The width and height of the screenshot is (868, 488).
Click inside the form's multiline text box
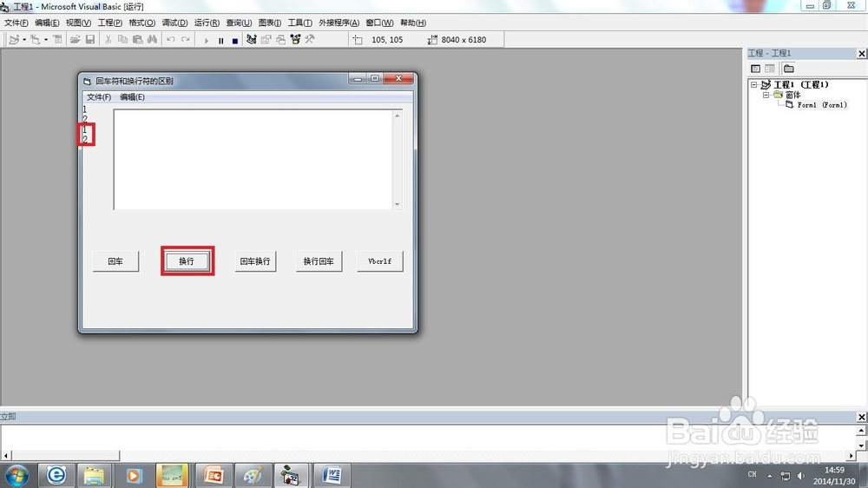pyautogui.click(x=253, y=160)
